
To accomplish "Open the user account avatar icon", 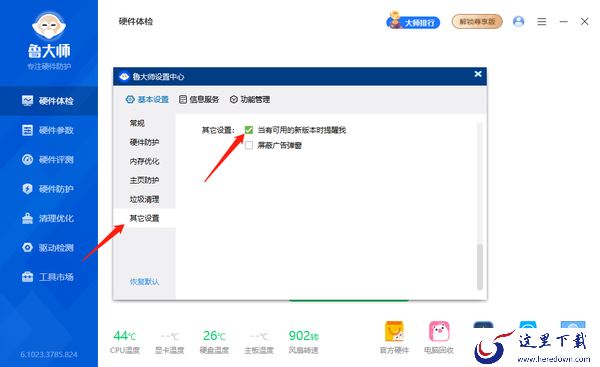I will click(x=518, y=21).
